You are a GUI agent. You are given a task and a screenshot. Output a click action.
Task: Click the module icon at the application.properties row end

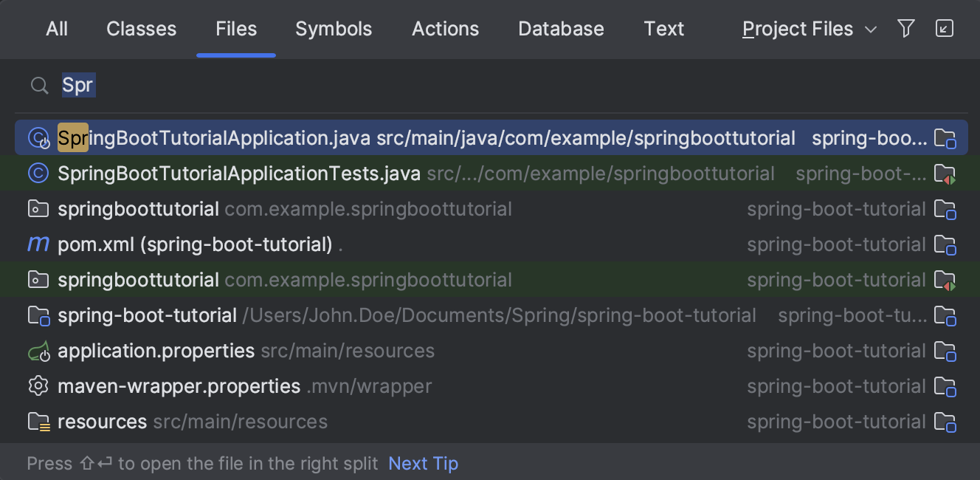click(947, 350)
